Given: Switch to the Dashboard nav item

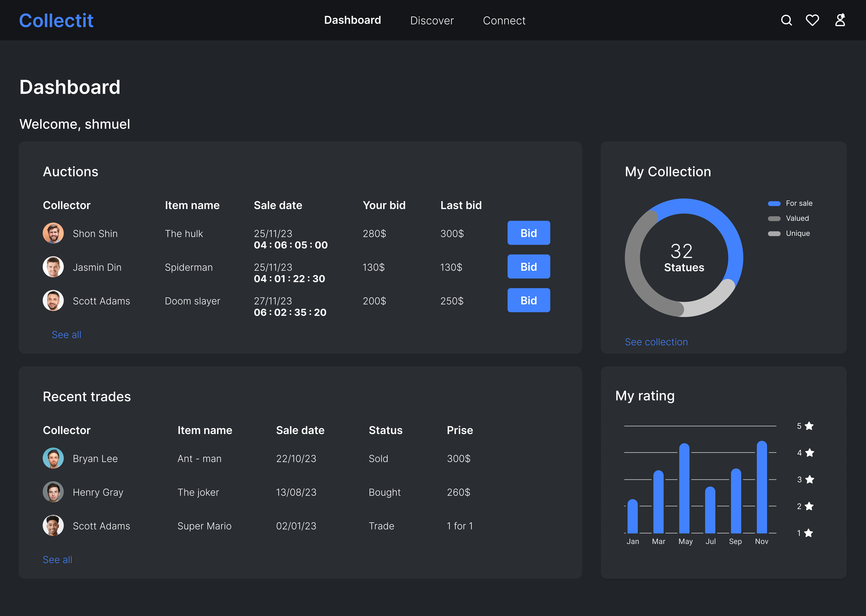Looking at the screenshot, I should coord(352,20).
